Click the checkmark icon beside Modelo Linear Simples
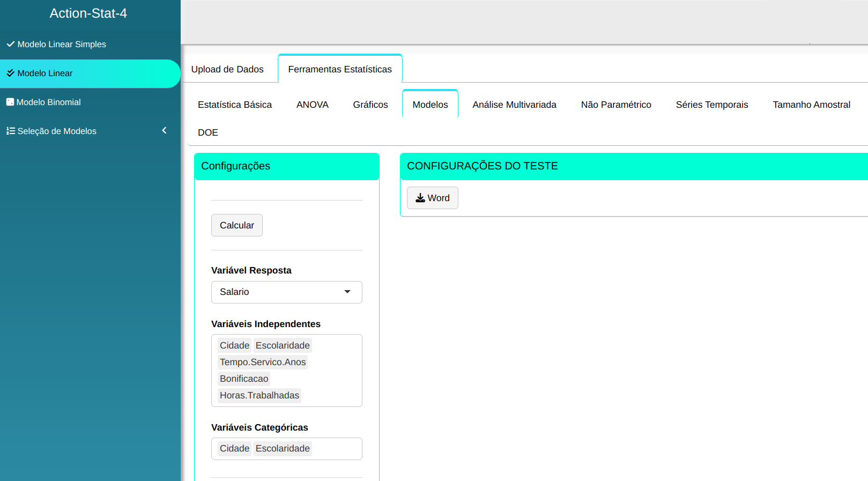This screenshot has height=481, width=868. click(x=10, y=44)
